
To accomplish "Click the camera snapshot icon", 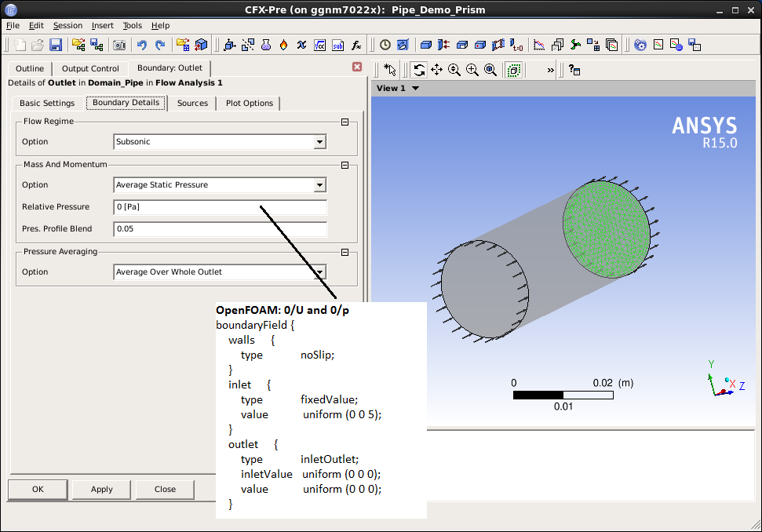I will (x=119, y=46).
